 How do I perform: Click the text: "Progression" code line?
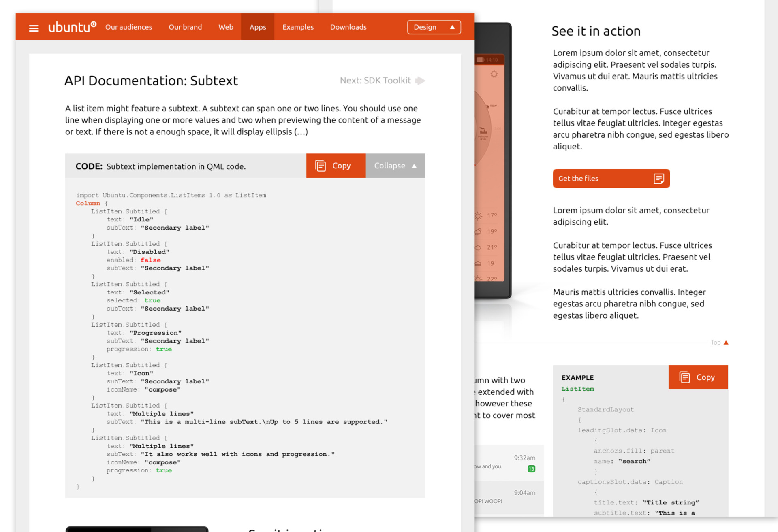[x=144, y=333]
